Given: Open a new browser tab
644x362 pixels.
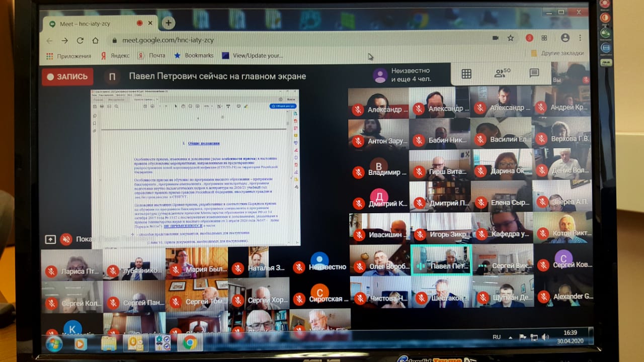Looking at the screenshot, I should point(168,23).
